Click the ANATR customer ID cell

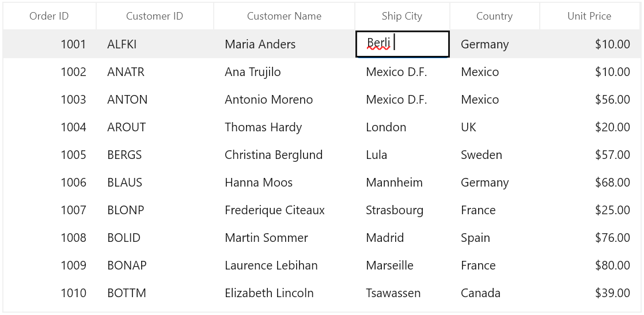(x=126, y=72)
